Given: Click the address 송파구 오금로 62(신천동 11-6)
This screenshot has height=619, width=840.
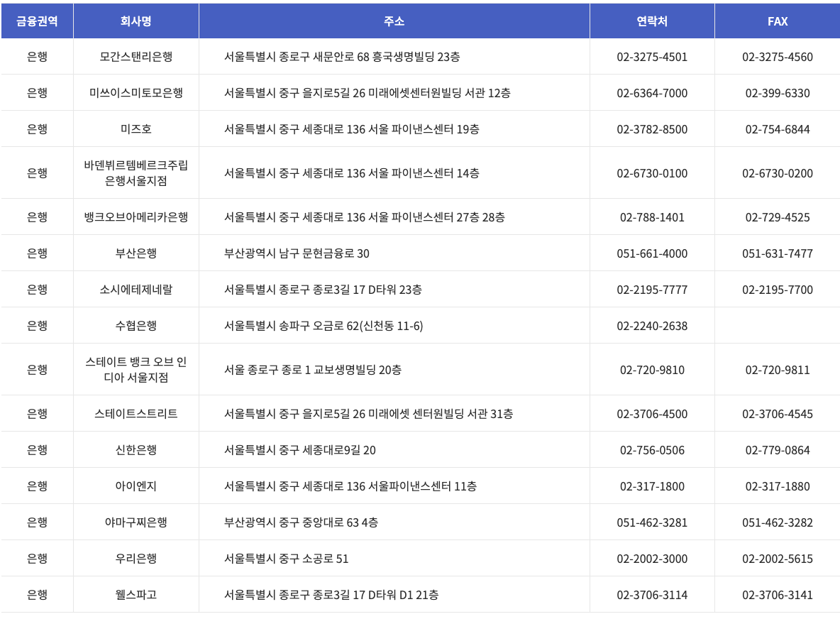Looking at the screenshot, I should point(351,325).
